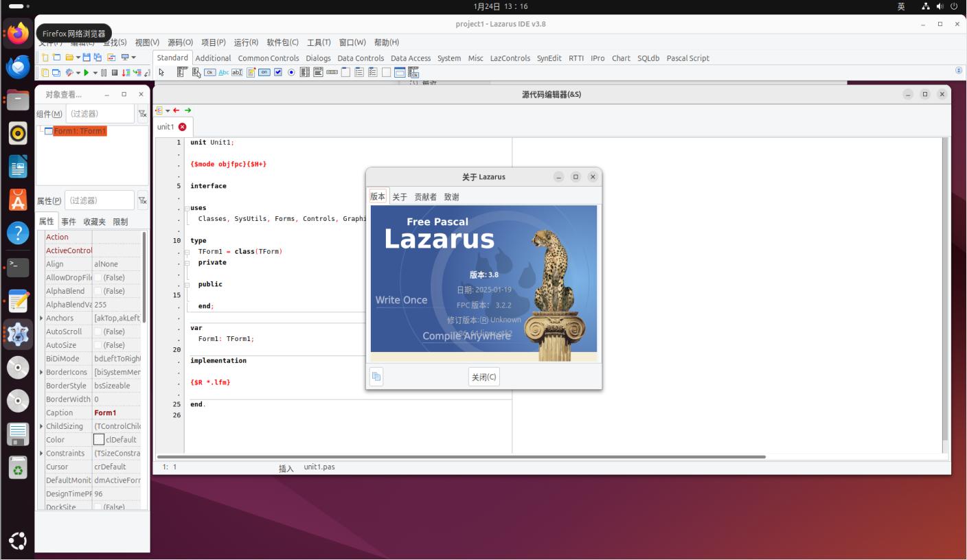Expand the ChildSizing property
Viewport: 967px width, 560px height.
pos(41,426)
